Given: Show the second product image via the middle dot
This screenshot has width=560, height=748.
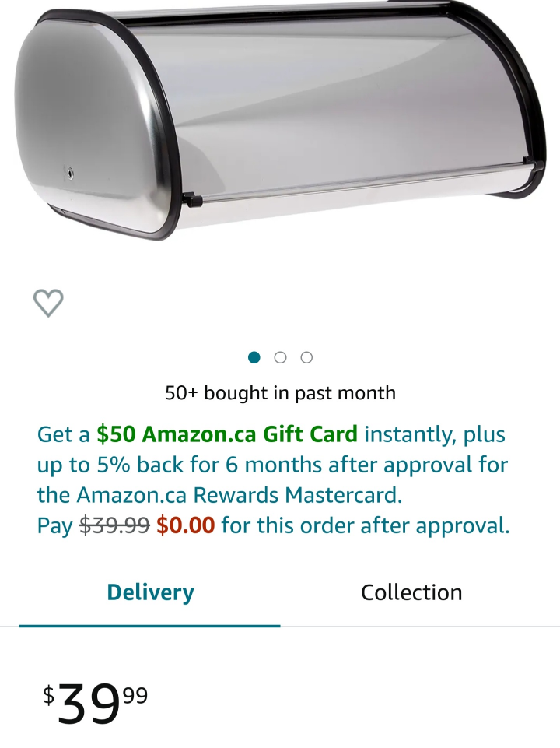Looking at the screenshot, I should tap(280, 357).
